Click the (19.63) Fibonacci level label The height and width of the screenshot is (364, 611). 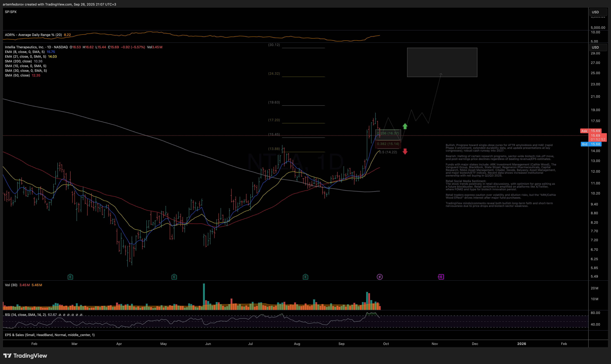(x=274, y=102)
